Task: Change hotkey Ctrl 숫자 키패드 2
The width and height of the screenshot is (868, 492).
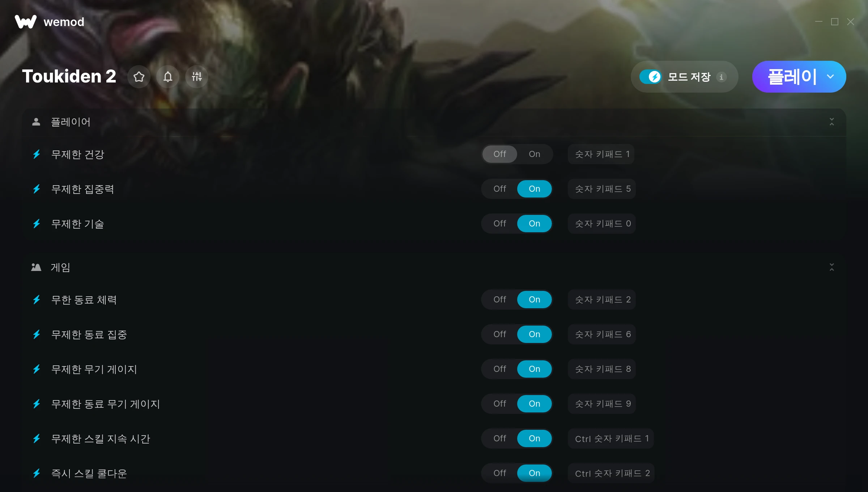Action: [x=611, y=473]
